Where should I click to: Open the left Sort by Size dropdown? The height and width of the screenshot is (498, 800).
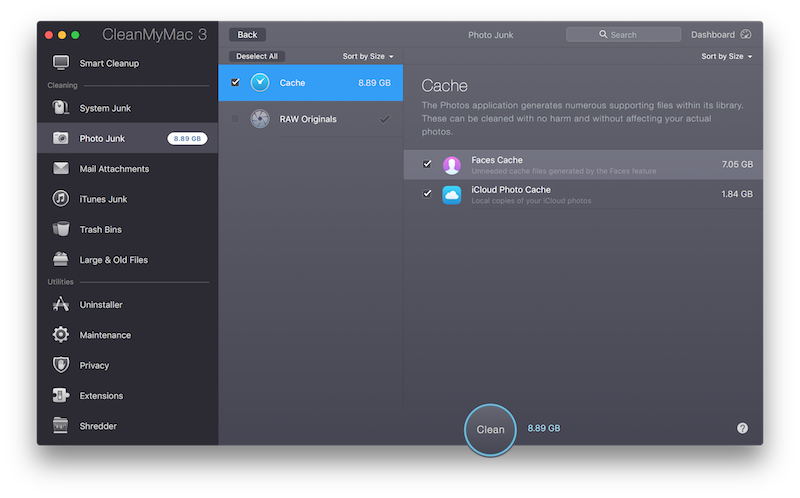tap(368, 57)
